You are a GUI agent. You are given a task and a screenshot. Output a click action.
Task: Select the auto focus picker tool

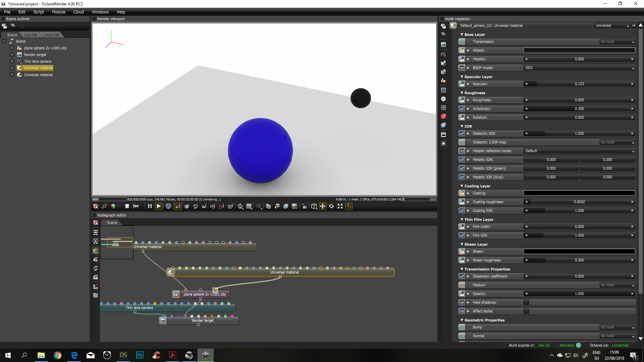178,206
